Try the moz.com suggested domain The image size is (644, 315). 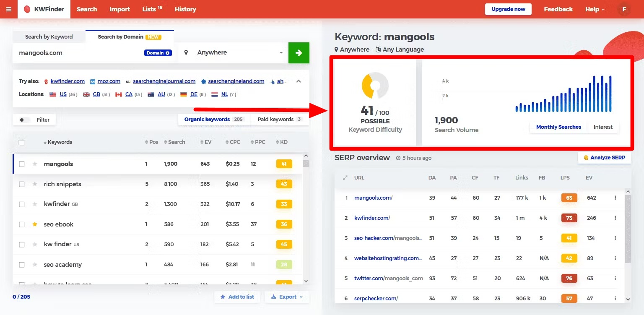pos(109,81)
